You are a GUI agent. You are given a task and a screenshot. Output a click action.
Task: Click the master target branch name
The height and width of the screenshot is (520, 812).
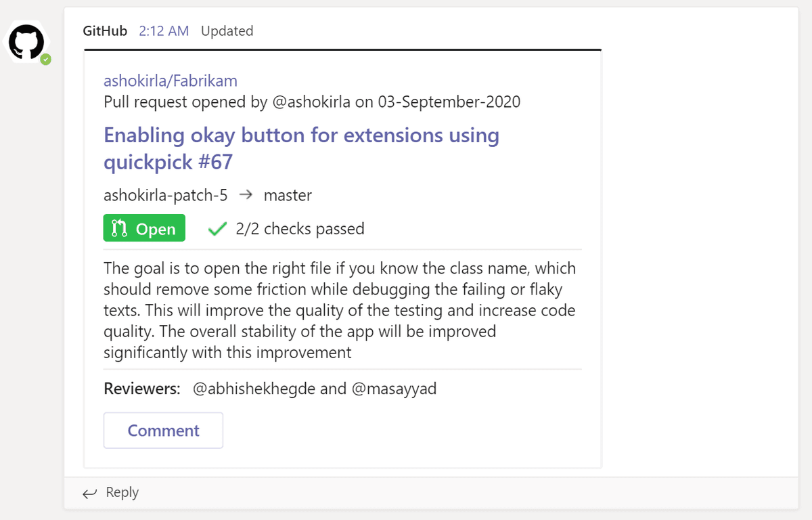[288, 196]
